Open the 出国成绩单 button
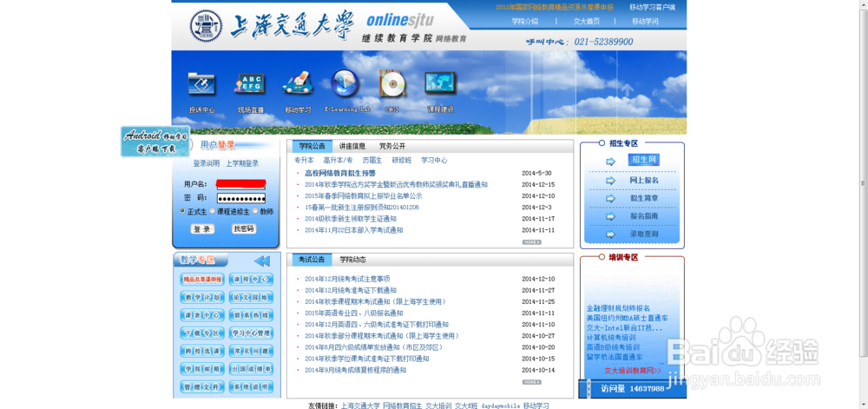Image resolution: width=868 pixels, height=409 pixels. 251,369
